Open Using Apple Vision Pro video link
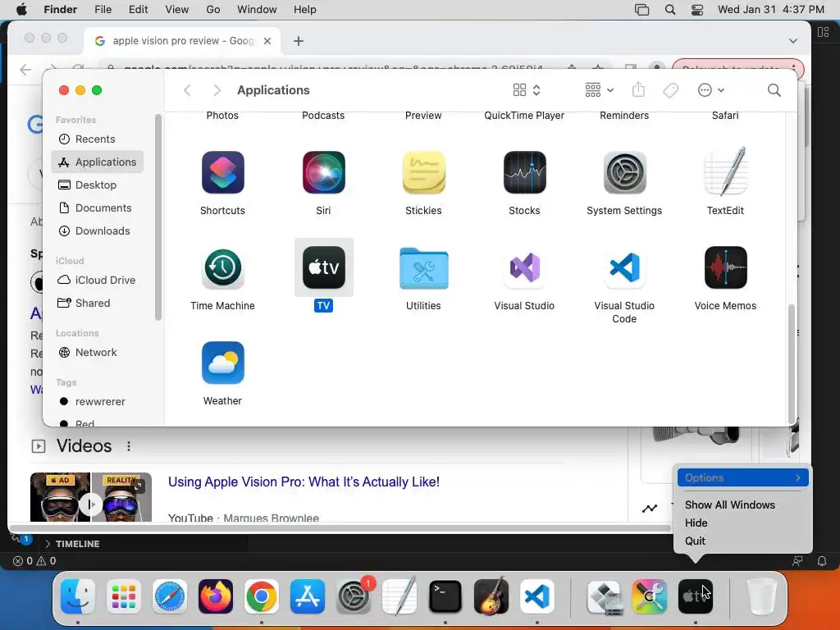Viewport: 840px width, 630px height. tap(304, 482)
